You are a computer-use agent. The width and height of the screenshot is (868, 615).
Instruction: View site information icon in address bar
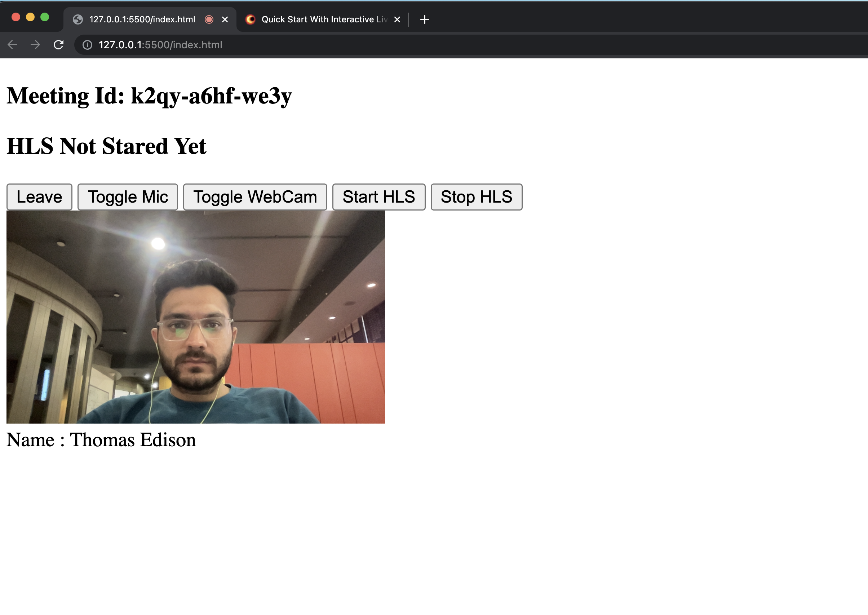click(x=88, y=45)
